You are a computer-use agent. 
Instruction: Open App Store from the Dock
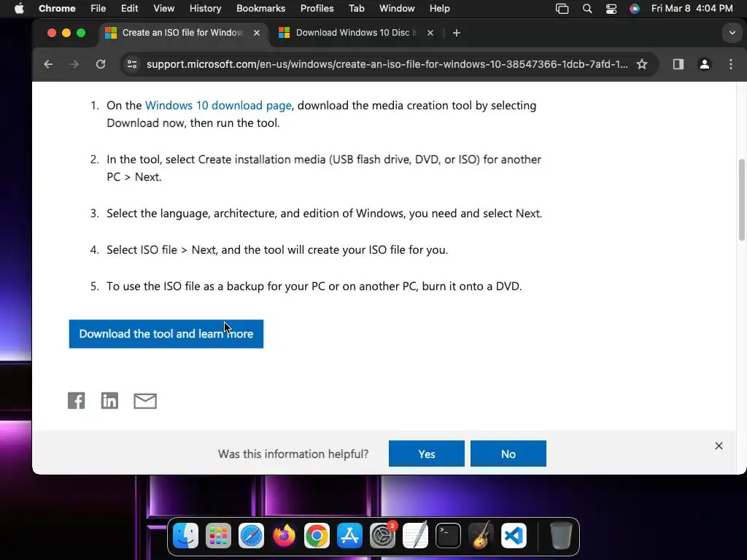(x=349, y=536)
